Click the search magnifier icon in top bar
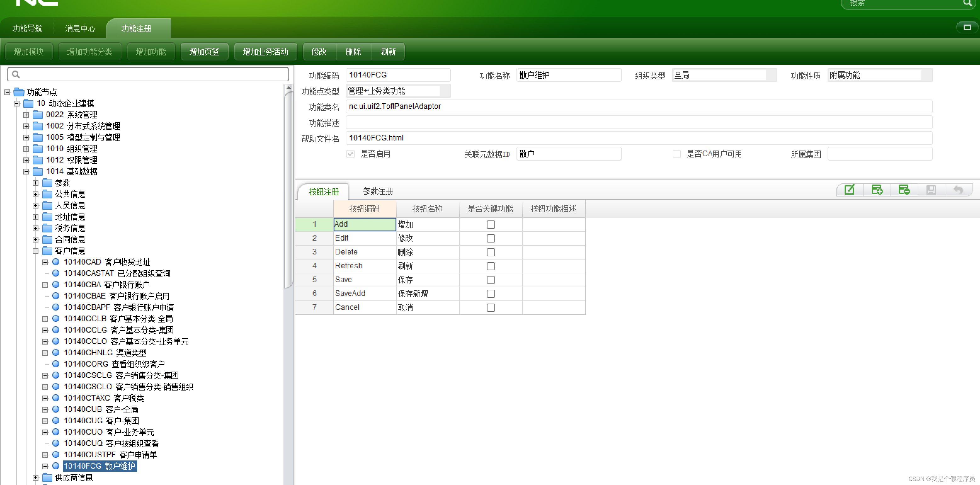This screenshot has height=485, width=980. pos(967,3)
